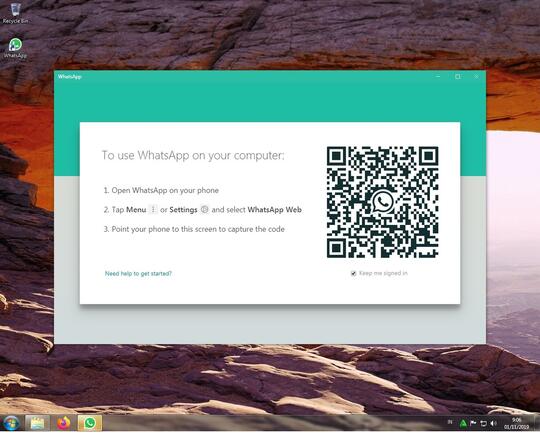
Task: Open Need help to get started link
Action: point(138,274)
